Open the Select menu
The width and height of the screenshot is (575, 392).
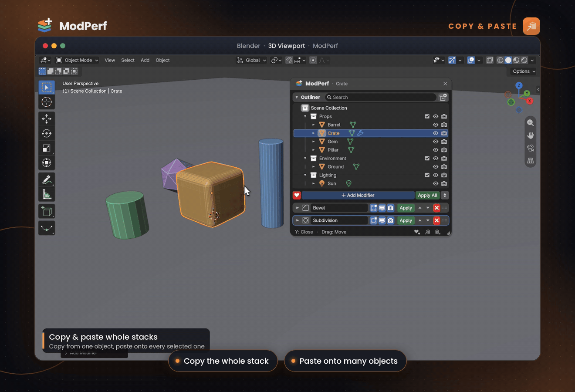coord(128,60)
